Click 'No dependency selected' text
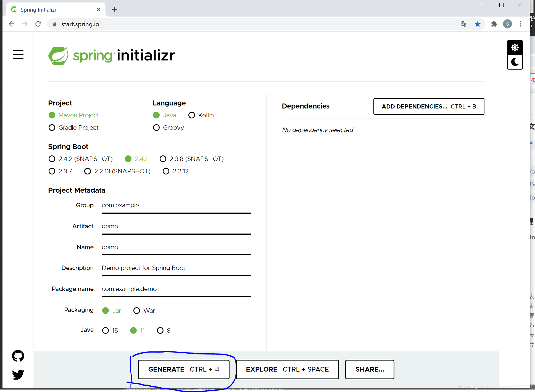535x392 pixels. point(318,130)
